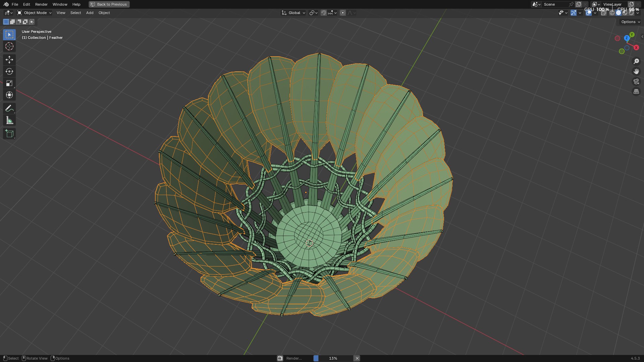Activate the Add Cube tool
This screenshot has height=362, width=644.
click(x=9, y=133)
